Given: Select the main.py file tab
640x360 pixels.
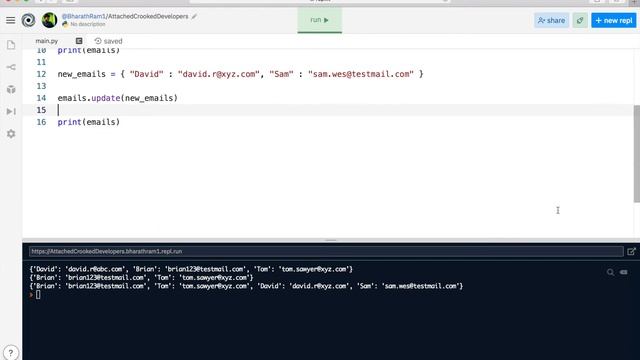Looking at the screenshot, I should 47,41.
